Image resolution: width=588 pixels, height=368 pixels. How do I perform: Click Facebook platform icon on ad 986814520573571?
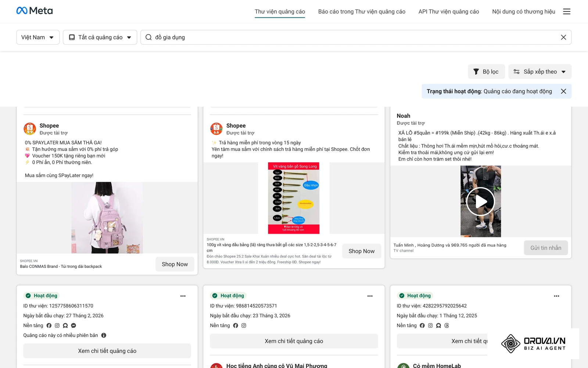(x=236, y=325)
